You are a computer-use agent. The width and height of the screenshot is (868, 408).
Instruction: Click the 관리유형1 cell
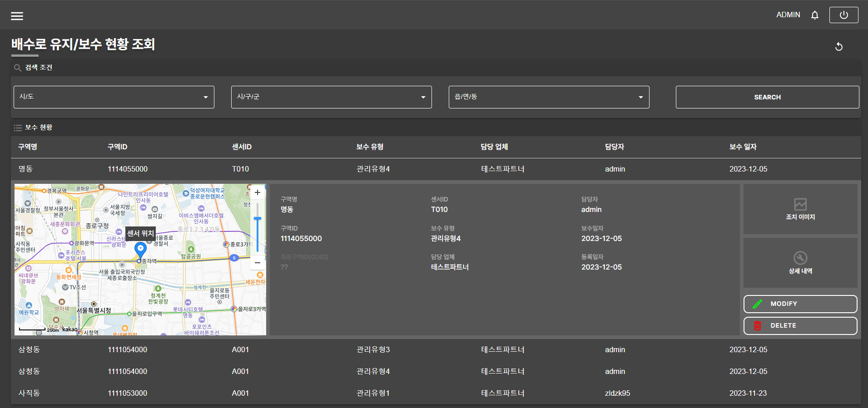[373, 393]
